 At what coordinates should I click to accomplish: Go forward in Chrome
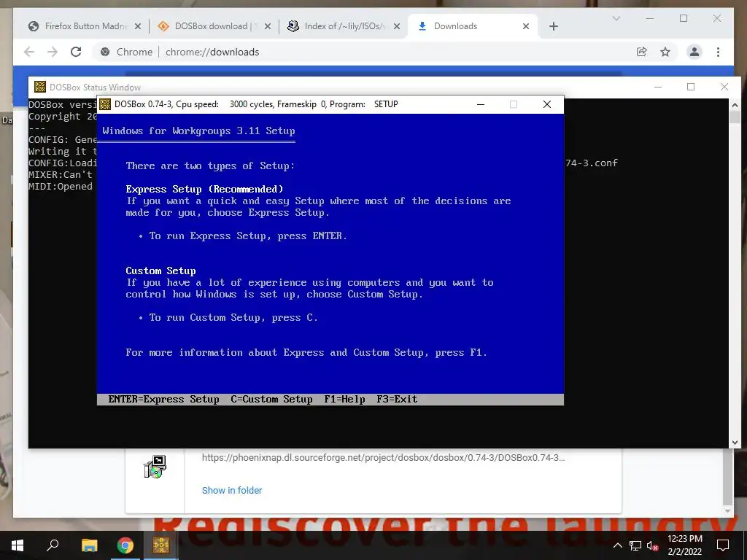53,52
